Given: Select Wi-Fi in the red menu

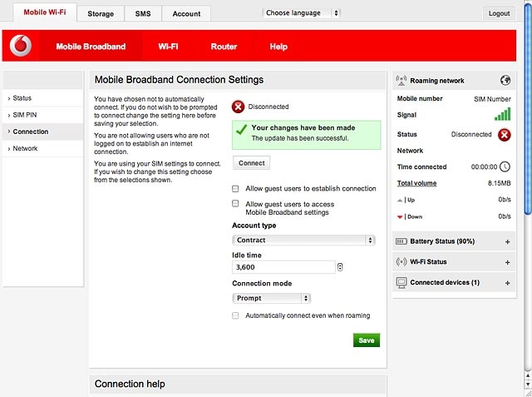Looking at the screenshot, I should click(x=168, y=46).
